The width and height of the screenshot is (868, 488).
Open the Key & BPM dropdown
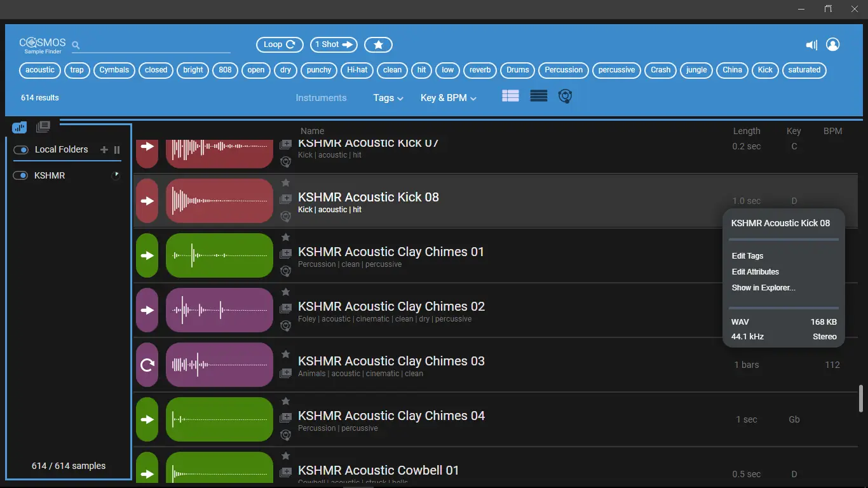pyautogui.click(x=448, y=98)
